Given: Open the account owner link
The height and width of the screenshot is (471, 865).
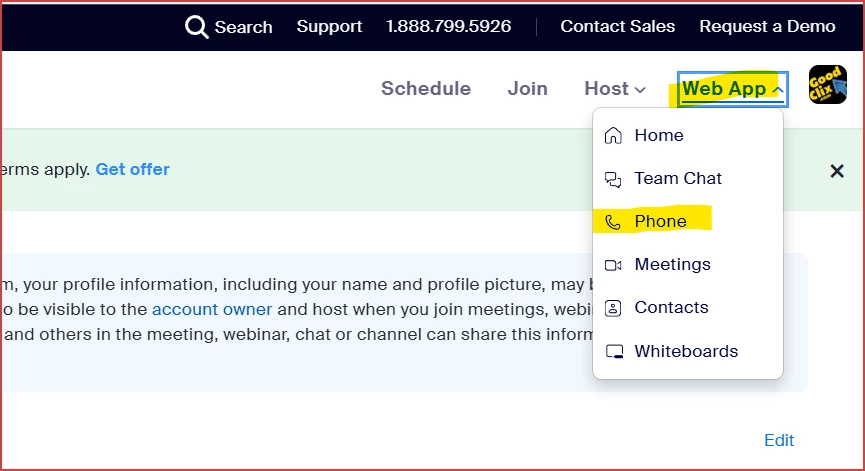Looking at the screenshot, I should (212, 309).
